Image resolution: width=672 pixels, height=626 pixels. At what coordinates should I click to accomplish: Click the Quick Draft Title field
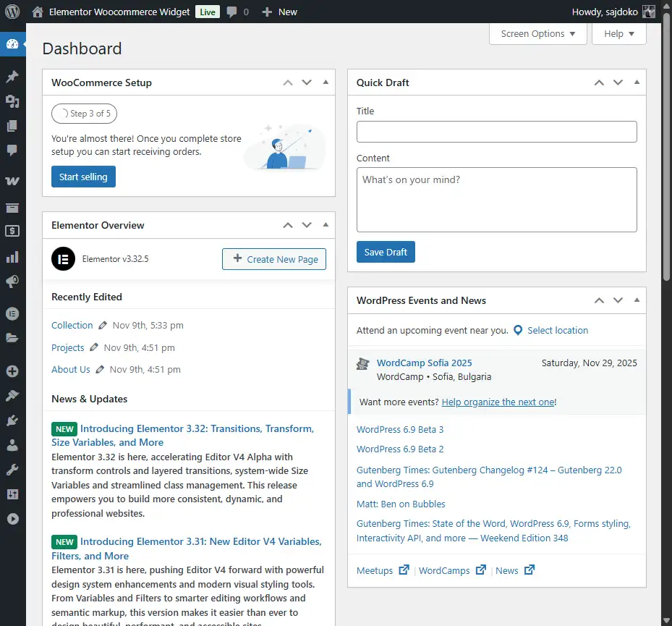click(496, 132)
